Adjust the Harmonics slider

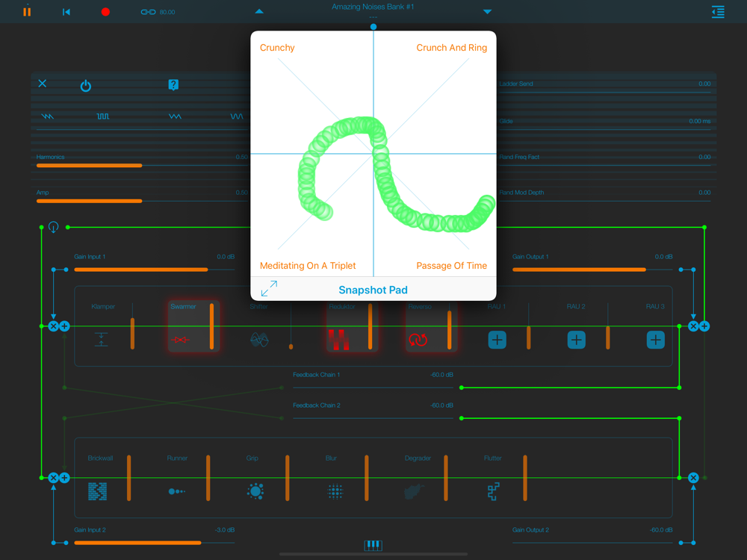(x=142, y=165)
